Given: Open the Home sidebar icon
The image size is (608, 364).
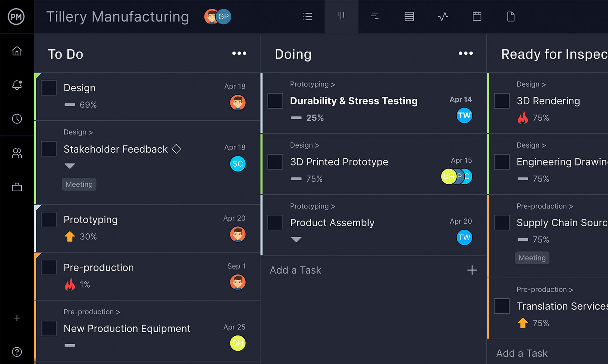Looking at the screenshot, I should tap(17, 51).
